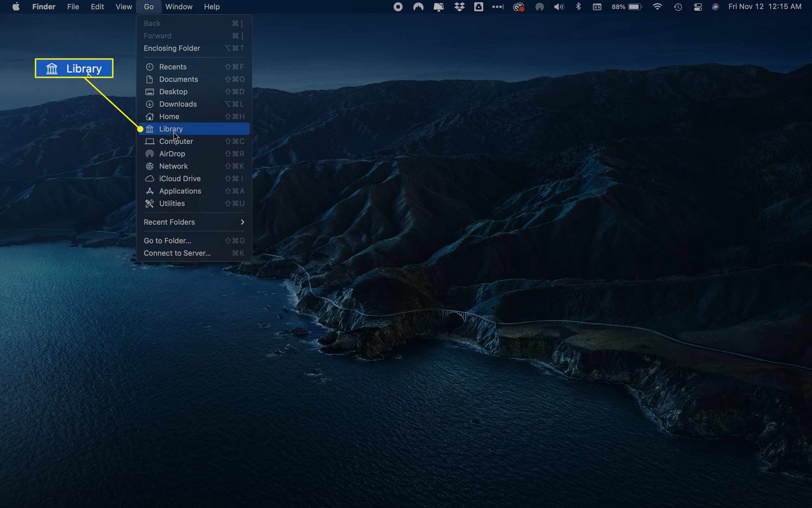Open the volume control icon
The width and height of the screenshot is (812, 508).
pyautogui.click(x=559, y=7)
